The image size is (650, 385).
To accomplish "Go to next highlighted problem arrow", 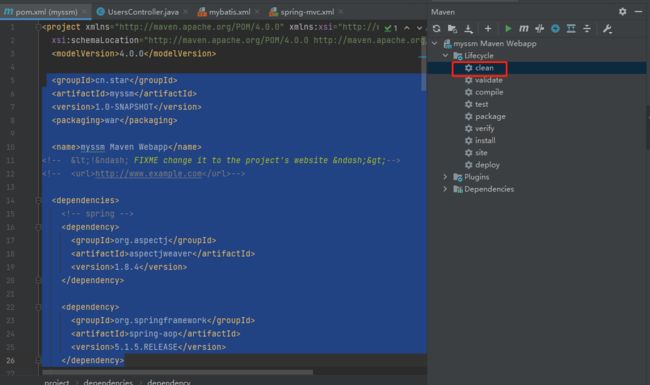I will click(x=420, y=28).
